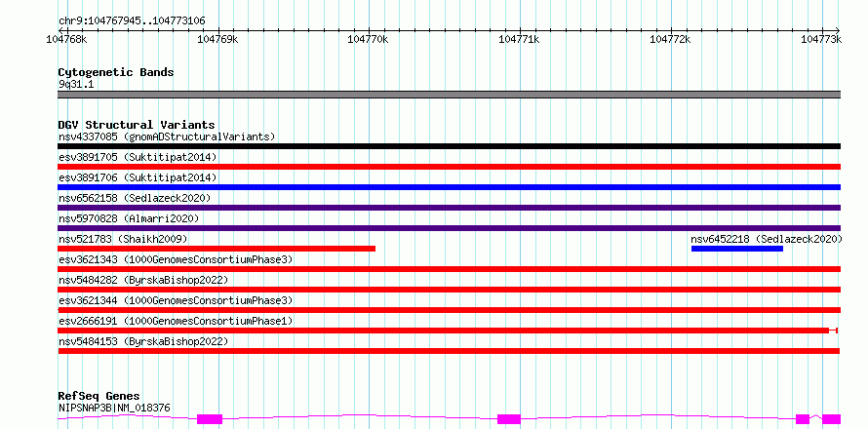Open the nsv5970828 (Almarri2020) label

click(x=129, y=218)
